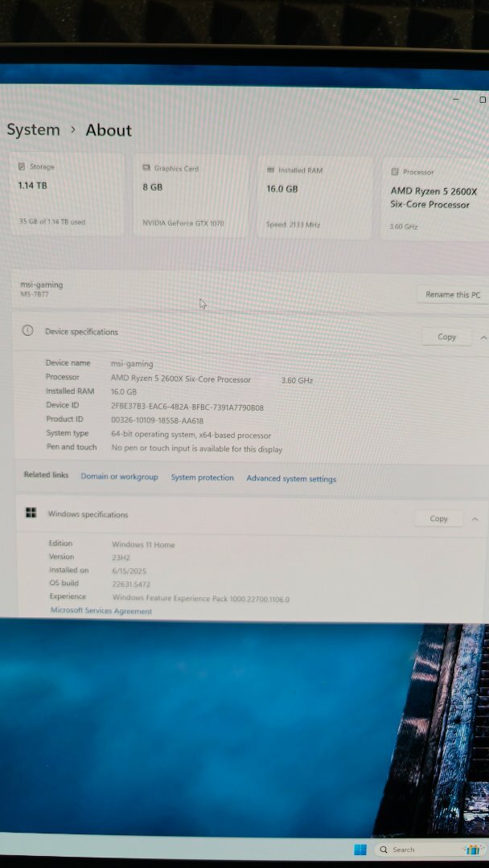The image size is (489, 868).
Task: Collapse the Windows specifications section
Action: click(475, 518)
